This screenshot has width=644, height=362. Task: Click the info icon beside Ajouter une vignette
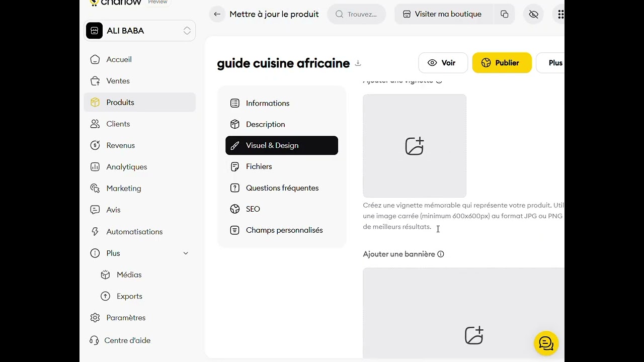pyautogui.click(x=439, y=80)
